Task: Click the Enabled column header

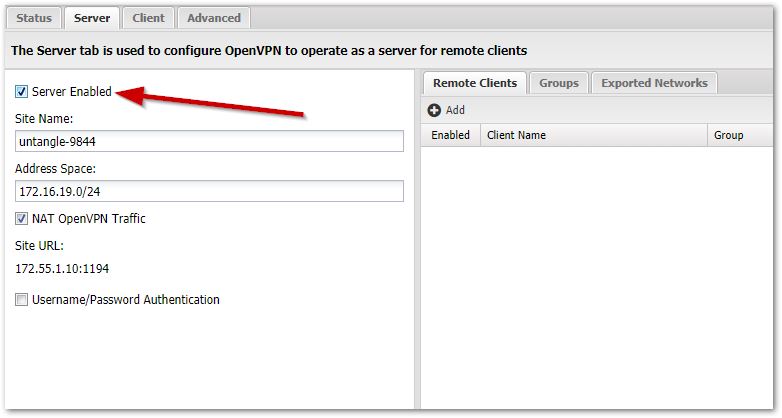Action: (x=450, y=135)
